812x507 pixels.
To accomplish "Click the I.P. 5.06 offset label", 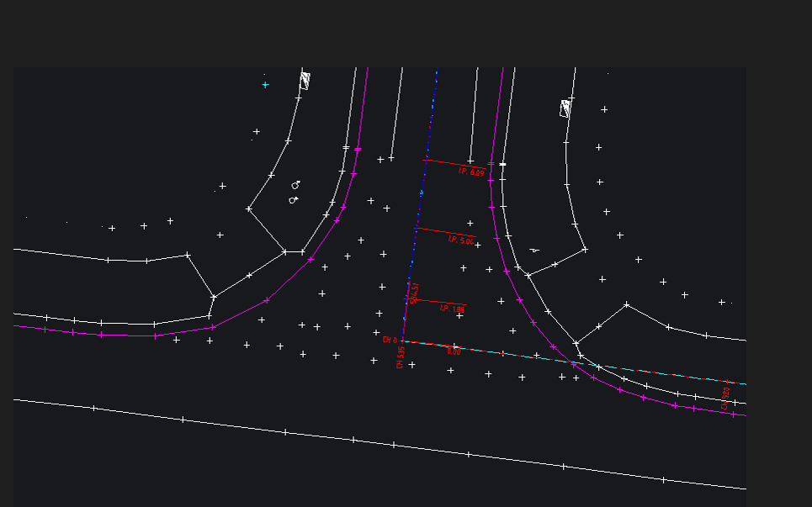I will 460,240.
